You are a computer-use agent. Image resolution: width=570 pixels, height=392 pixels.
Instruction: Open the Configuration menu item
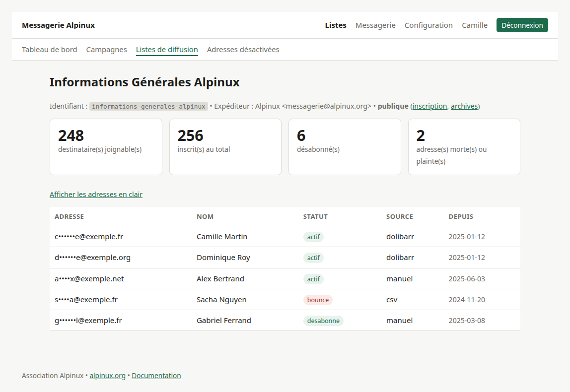[x=428, y=25]
